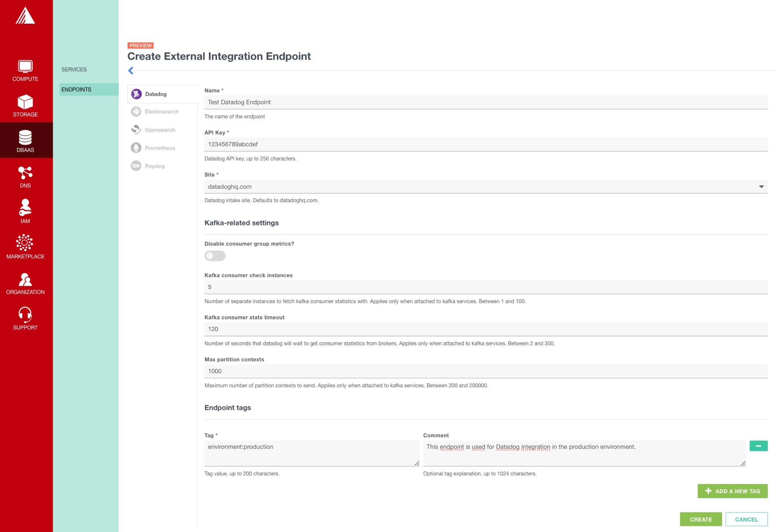Choose the Elasticsearch endpoint type

[x=161, y=112]
